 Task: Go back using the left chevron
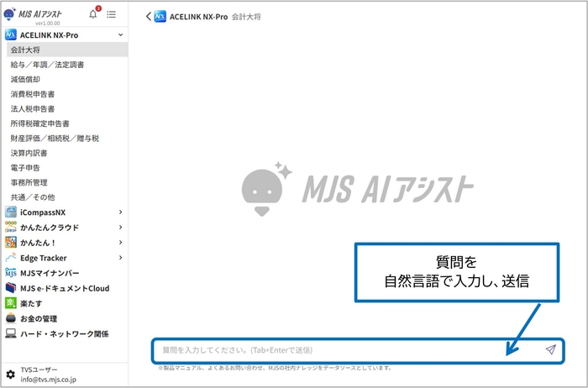(149, 16)
